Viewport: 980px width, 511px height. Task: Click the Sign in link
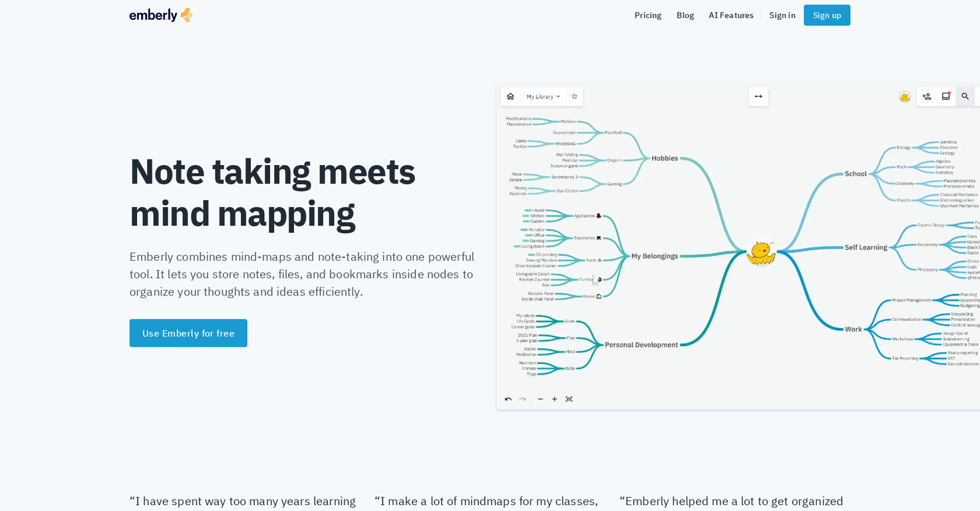tap(782, 15)
